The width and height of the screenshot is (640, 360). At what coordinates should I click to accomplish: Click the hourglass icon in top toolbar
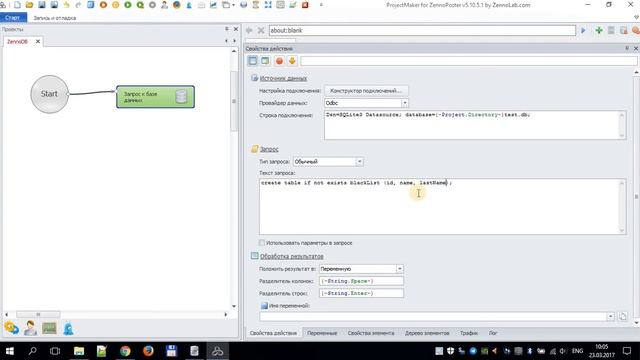tap(256, 5)
